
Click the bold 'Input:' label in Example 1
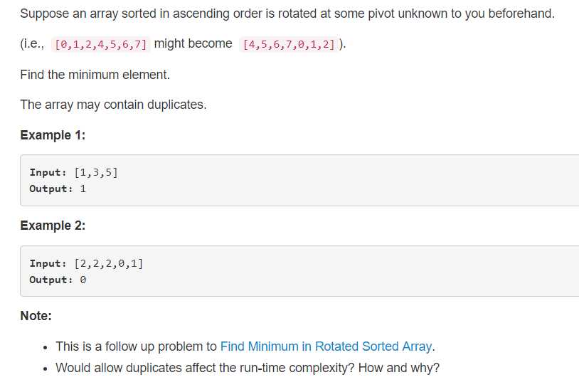48,173
